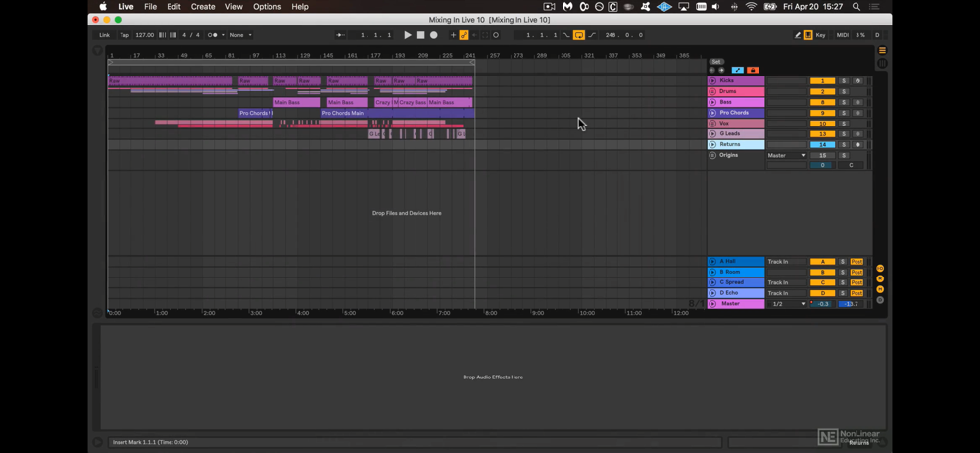Click the Session Record circle icon
Image resolution: width=980 pixels, height=453 pixels.
pos(496,35)
